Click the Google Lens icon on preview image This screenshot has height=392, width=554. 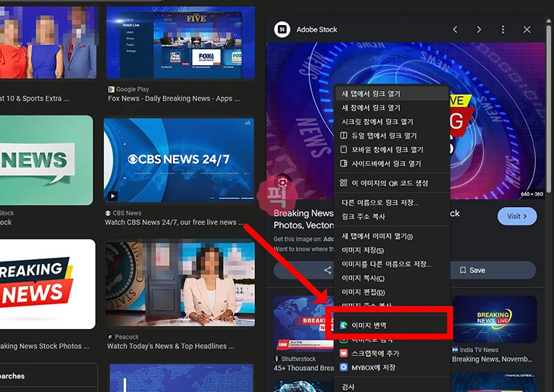(x=282, y=182)
